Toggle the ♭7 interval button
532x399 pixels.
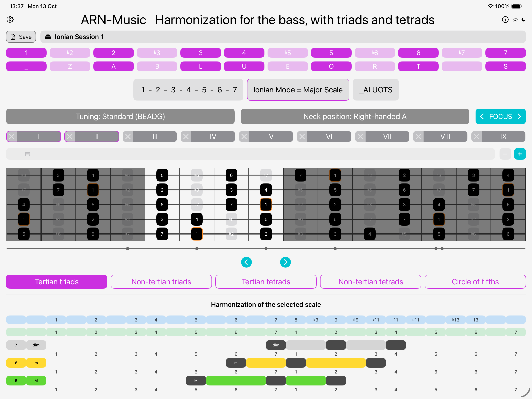pyautogui.click(x=462, y=53)
